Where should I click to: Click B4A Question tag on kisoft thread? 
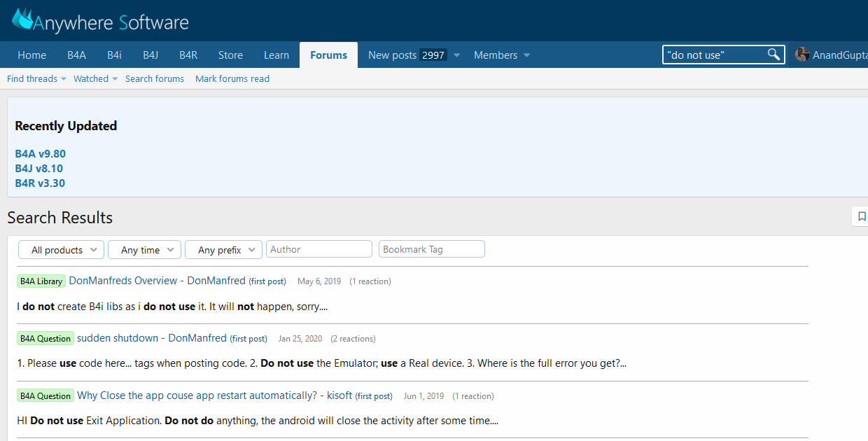coord(45,396)
